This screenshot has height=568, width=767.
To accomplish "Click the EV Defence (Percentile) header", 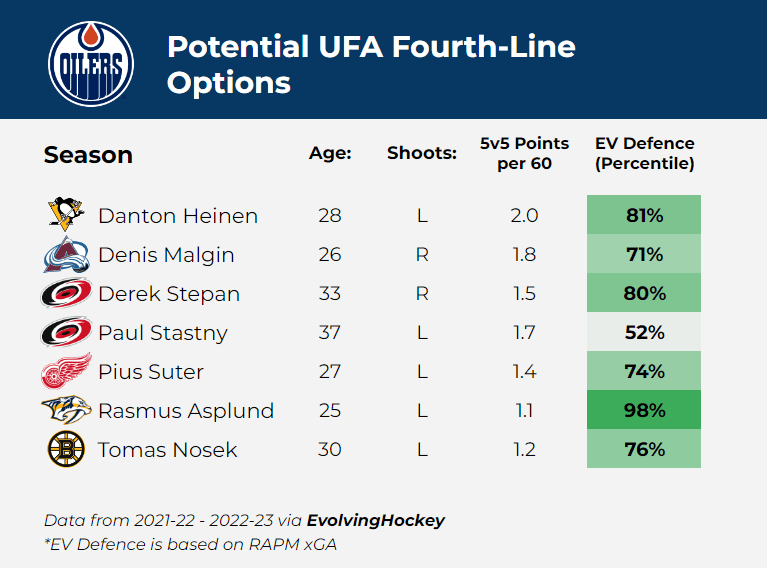I will 644,153.
